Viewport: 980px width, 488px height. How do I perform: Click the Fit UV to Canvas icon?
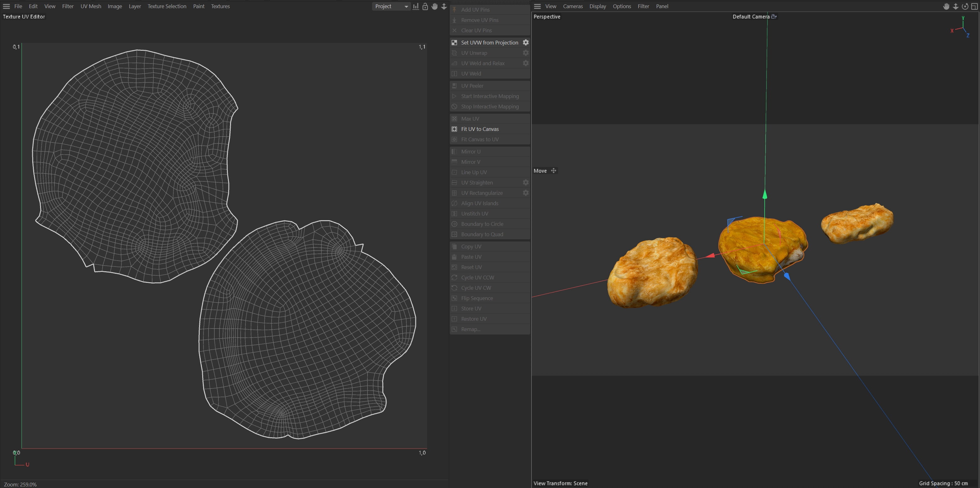coord(454,129)
